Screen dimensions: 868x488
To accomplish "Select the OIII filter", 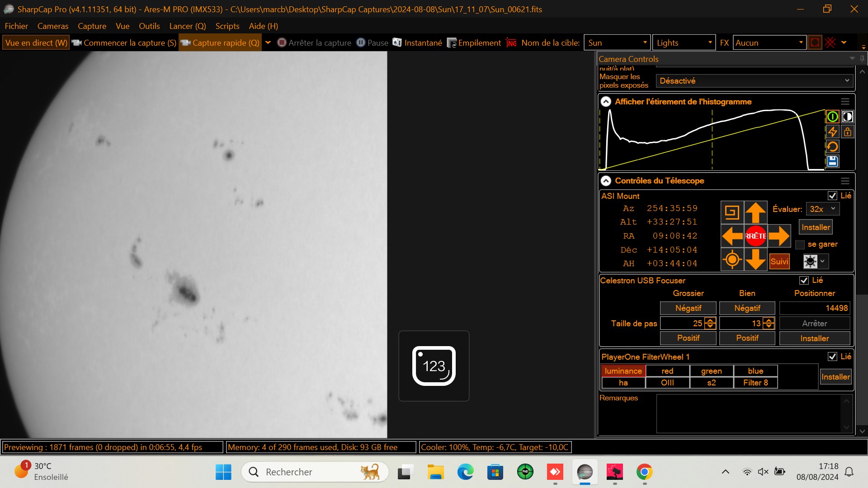I will click(x=667, y=383).
